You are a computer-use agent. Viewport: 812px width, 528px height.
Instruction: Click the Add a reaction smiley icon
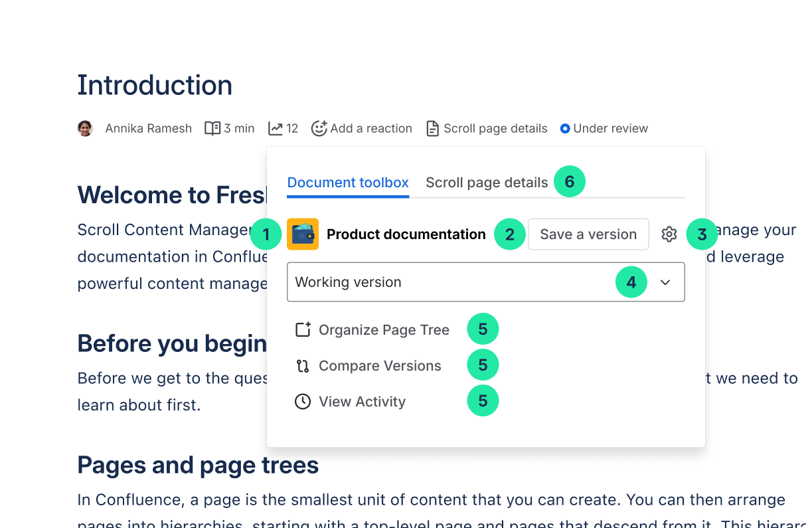click(319, 128)
